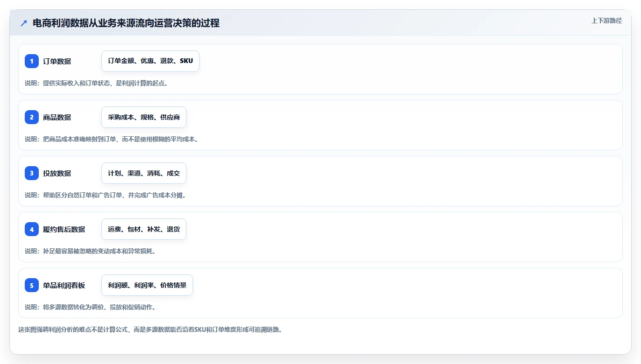Click the 履约售后数据 step title
This screenshot has height=364, width=641.
(64, 229)
